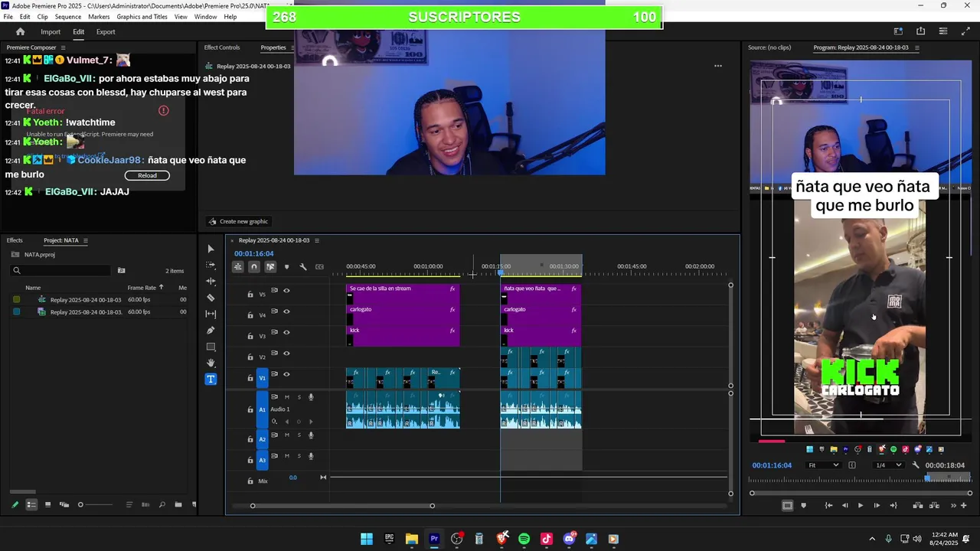Select the Track Select Forward tool
Image resolution: width=980 pixels, height=551 pixels.
point(211,265)
